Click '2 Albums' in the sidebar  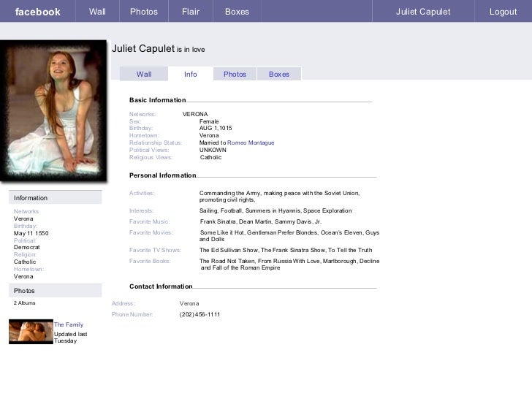coord(24,303)
